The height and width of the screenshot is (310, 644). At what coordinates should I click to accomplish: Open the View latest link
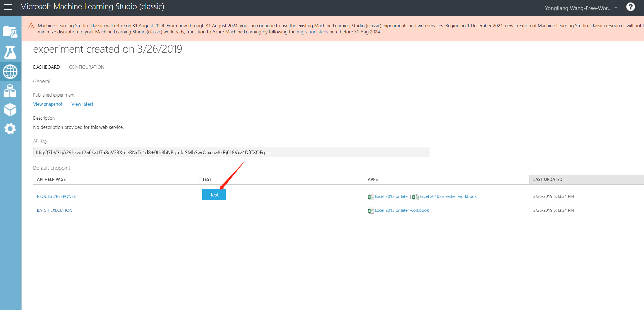pos(82,104)
